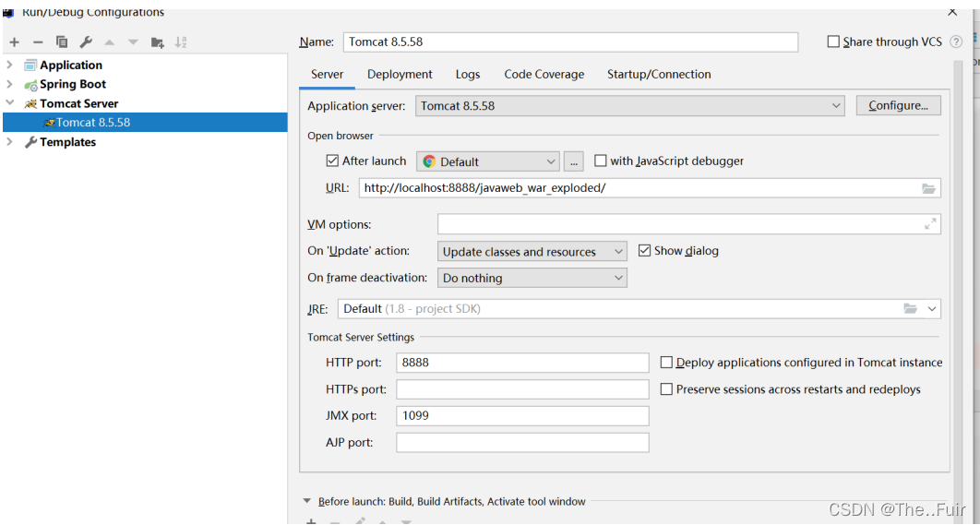Click Application node icon
Image resolution: width=980 pixels, height=525 pixels.
tap(30, 65)
